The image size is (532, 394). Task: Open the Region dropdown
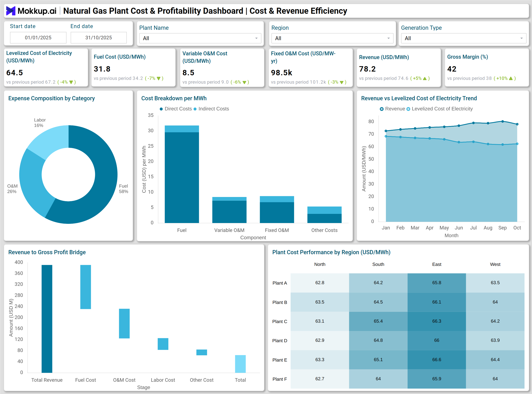[332, 38]
